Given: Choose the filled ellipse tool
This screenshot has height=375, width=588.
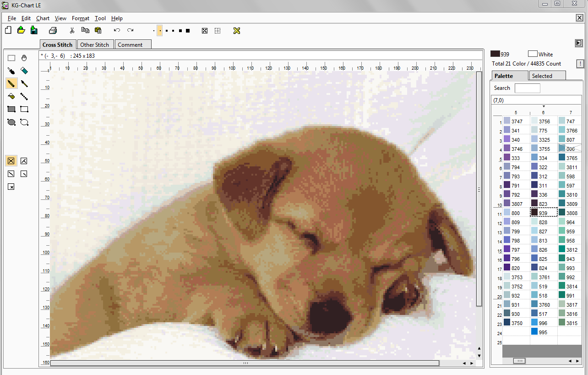Looking at the screenshot, I should click(x=11, y=122).
